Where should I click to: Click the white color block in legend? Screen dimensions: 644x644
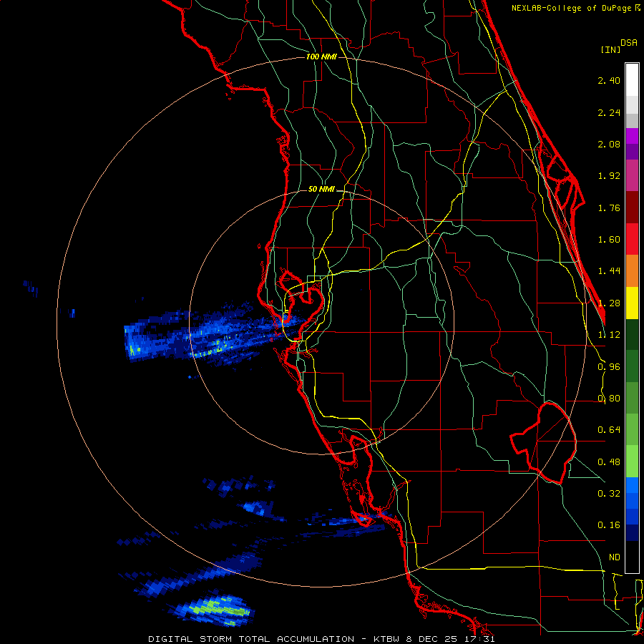(x=632, y=80)
